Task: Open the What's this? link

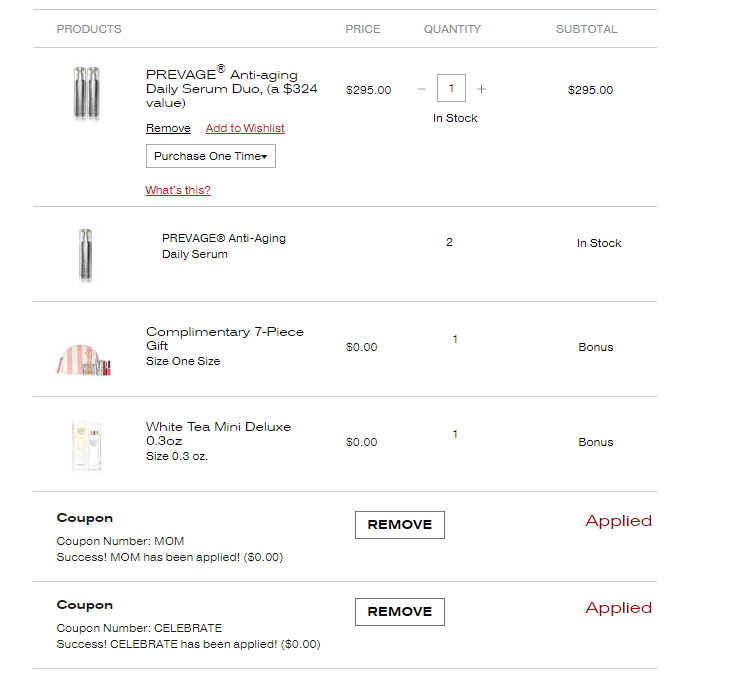Action: pos(178,190)
